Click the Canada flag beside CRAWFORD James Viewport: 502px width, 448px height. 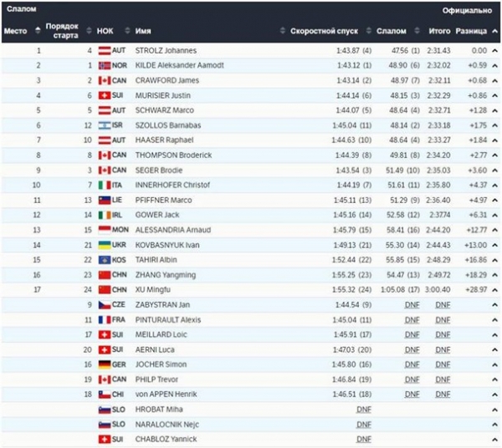click(x=105, y=80)
